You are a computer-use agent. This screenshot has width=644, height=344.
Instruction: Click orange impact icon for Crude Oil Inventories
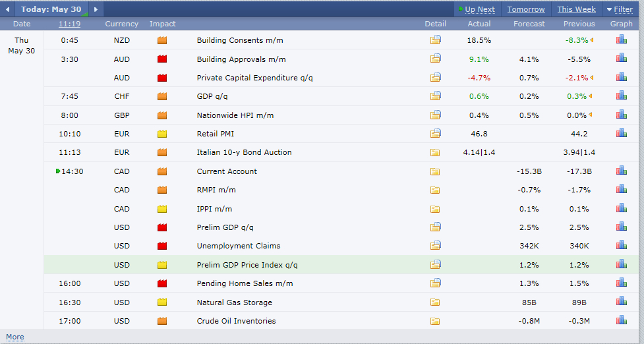(162, 320)
